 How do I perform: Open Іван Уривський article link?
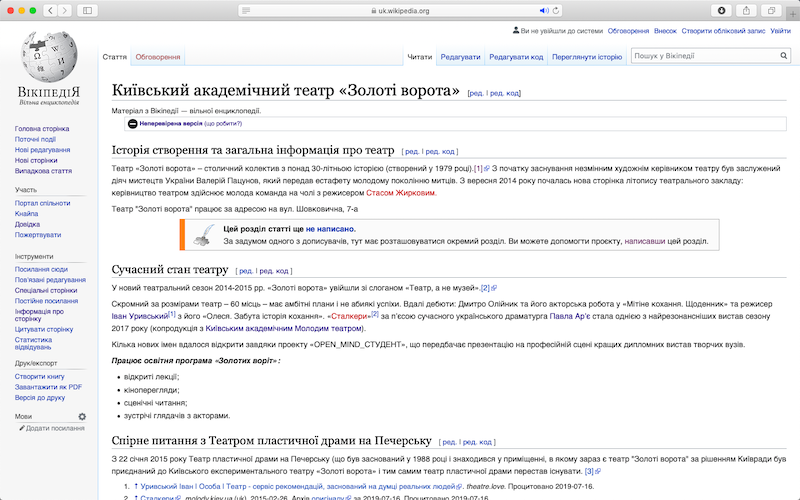(140, 316)
